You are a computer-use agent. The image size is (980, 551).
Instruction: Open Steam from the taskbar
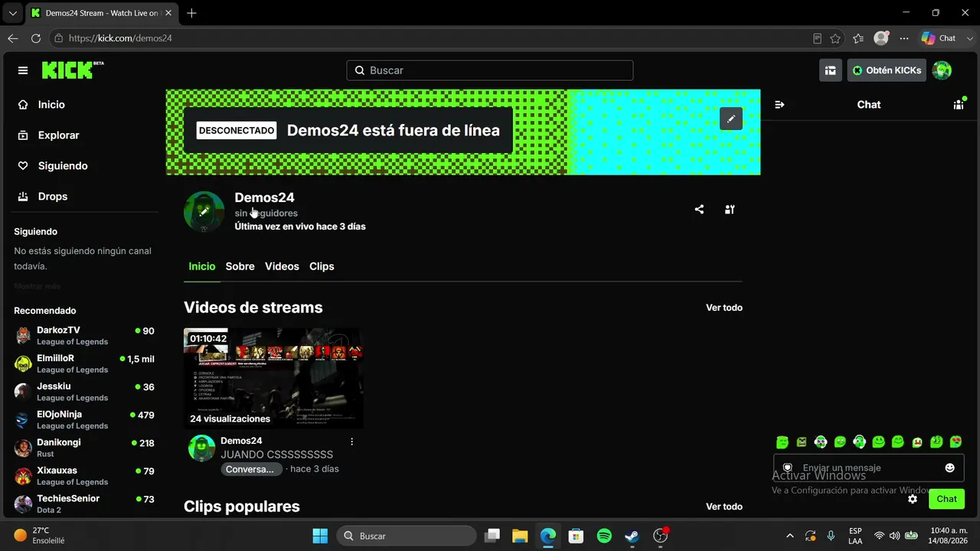click(632, 536)
